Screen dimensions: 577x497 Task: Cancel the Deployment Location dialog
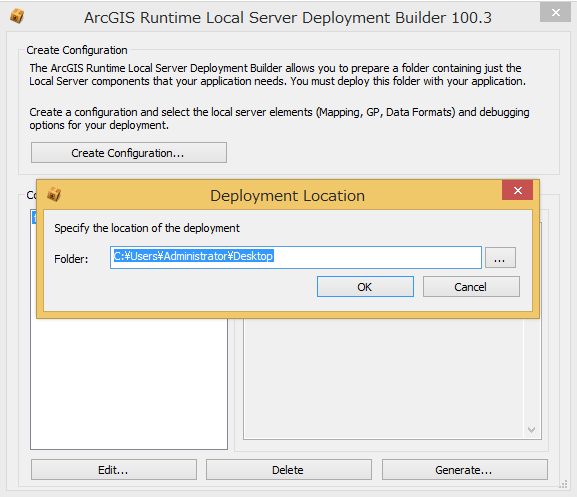coord(471,287)
